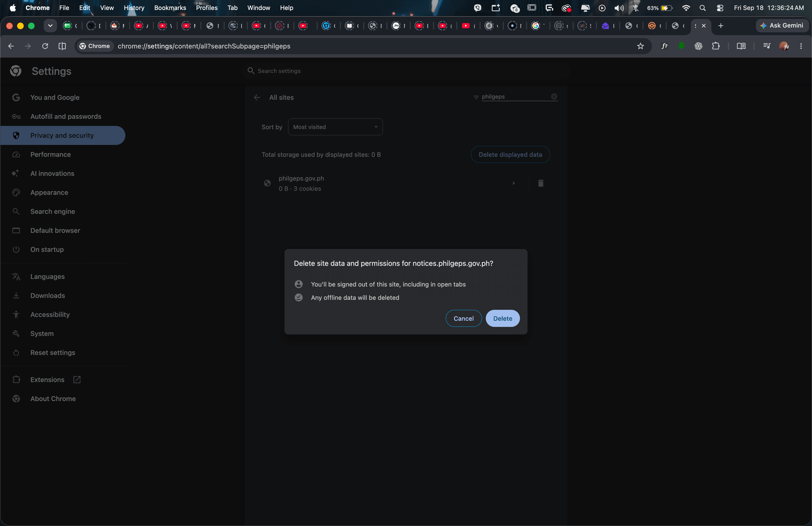Focus the Search settings field
The image size is (812, 526).
[406, 71]
